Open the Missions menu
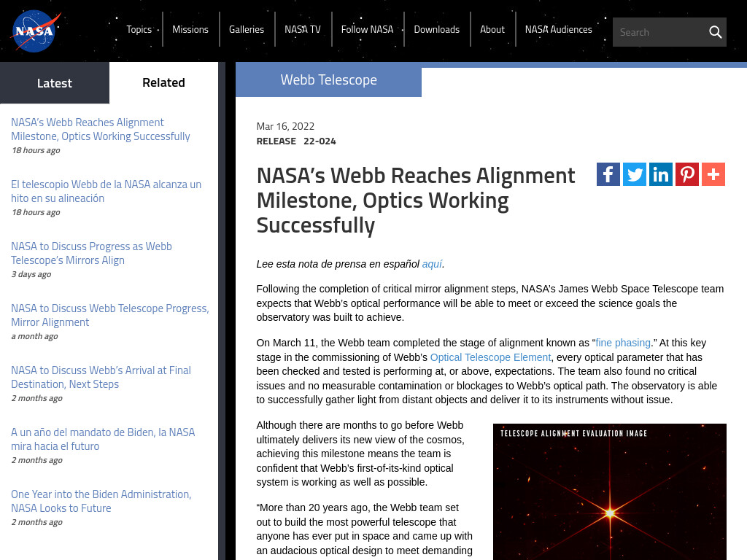The height and width of the screenshot is (560, 747). tap(190, 29)
